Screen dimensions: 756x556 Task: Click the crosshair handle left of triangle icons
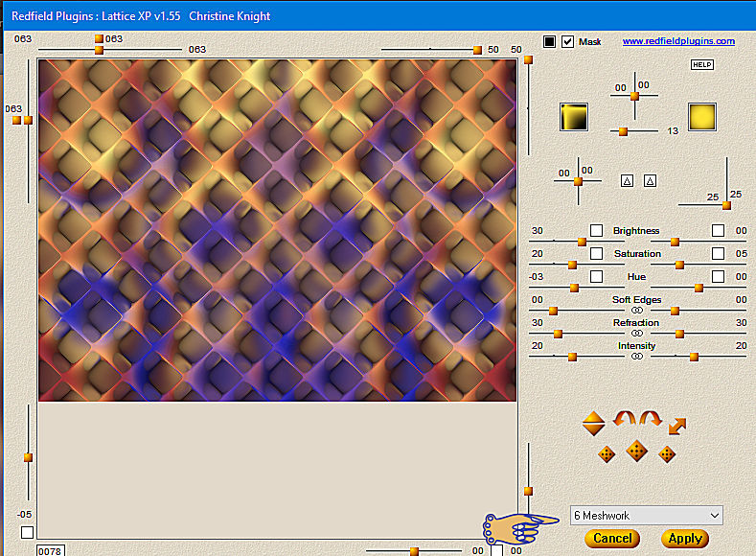coord(578,181)
